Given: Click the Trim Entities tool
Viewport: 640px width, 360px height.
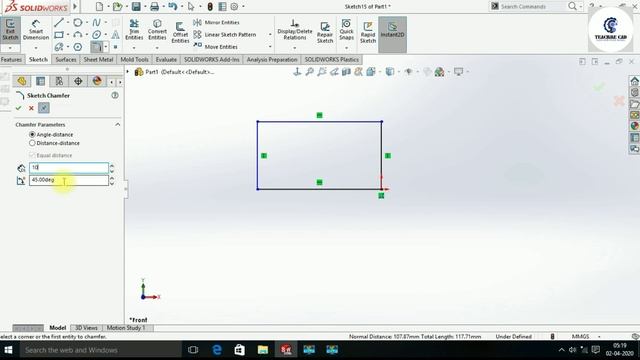Looking at the screenshot, I should tap(134, 29).
